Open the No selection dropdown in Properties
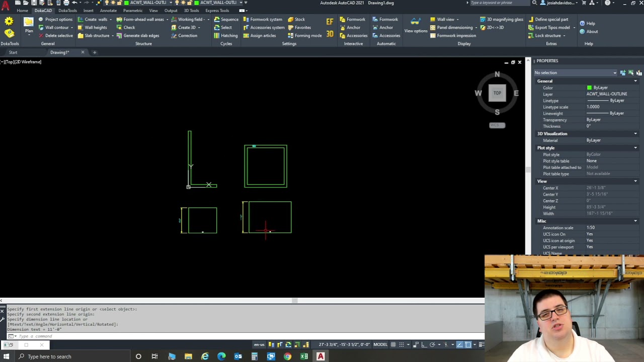Image resolution: width=644 pixels, height=362 pixels. 576,73
